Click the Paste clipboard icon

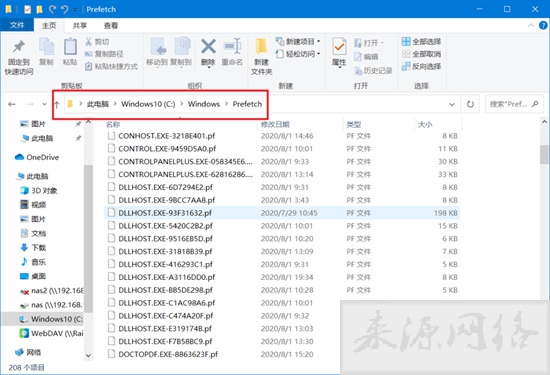70,47
